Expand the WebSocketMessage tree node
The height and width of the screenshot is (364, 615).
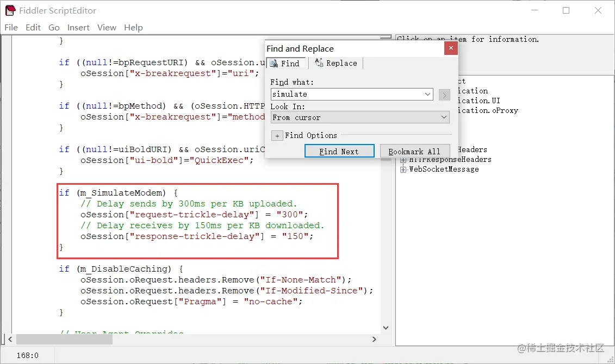(x=403, y=170)
